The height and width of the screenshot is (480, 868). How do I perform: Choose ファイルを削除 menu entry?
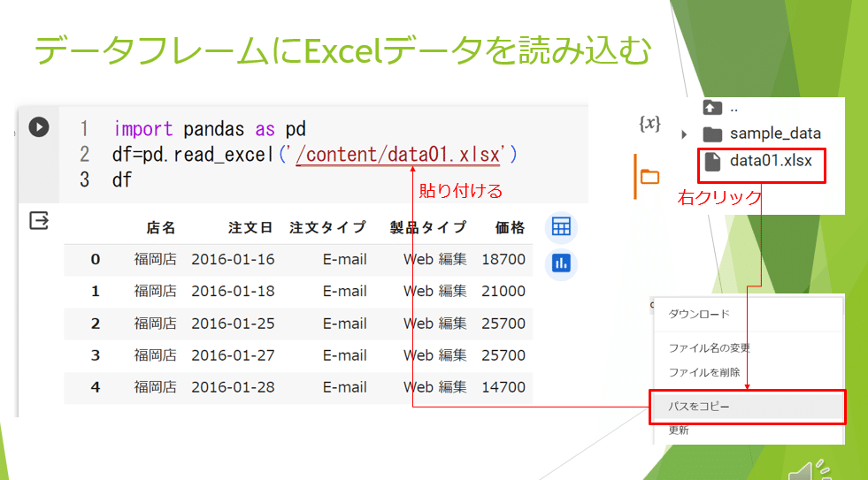pyautogui.click(x=703, y=371)
